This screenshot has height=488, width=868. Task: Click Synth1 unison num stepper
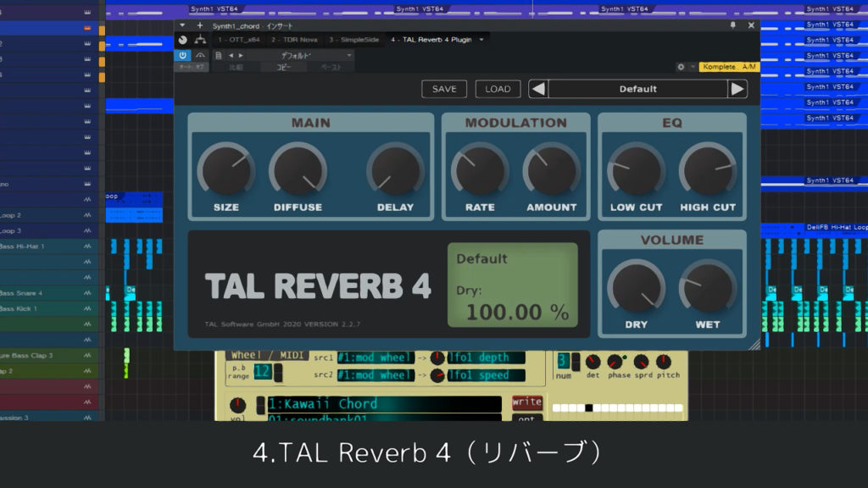576,361
